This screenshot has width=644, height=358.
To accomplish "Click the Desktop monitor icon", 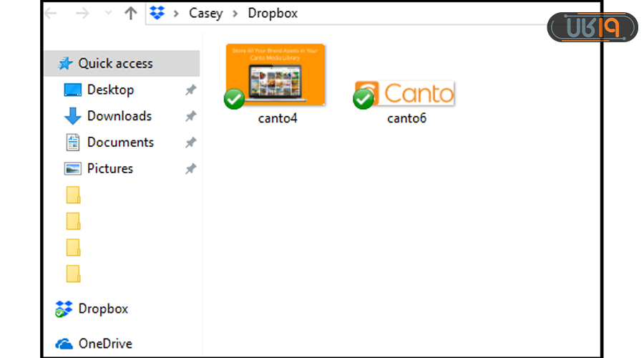I will [73, 89].
